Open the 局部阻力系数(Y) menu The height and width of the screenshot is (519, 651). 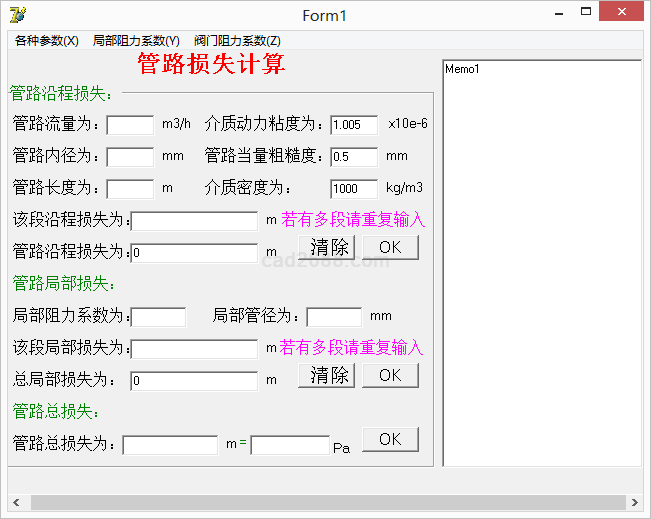[136, 41]
